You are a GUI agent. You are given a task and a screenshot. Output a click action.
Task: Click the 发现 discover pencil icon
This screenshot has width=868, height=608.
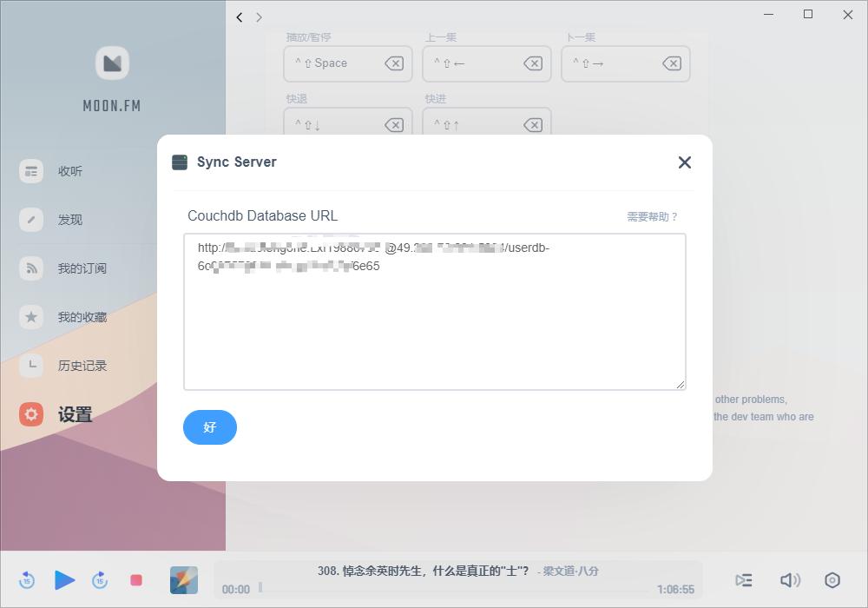point(31,220)
